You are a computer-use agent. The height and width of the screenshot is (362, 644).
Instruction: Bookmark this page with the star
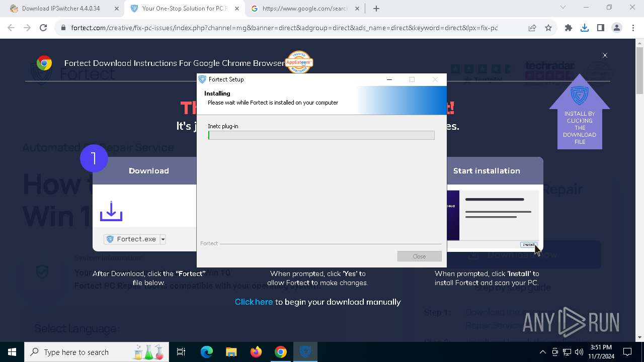(x=548, y=28)
